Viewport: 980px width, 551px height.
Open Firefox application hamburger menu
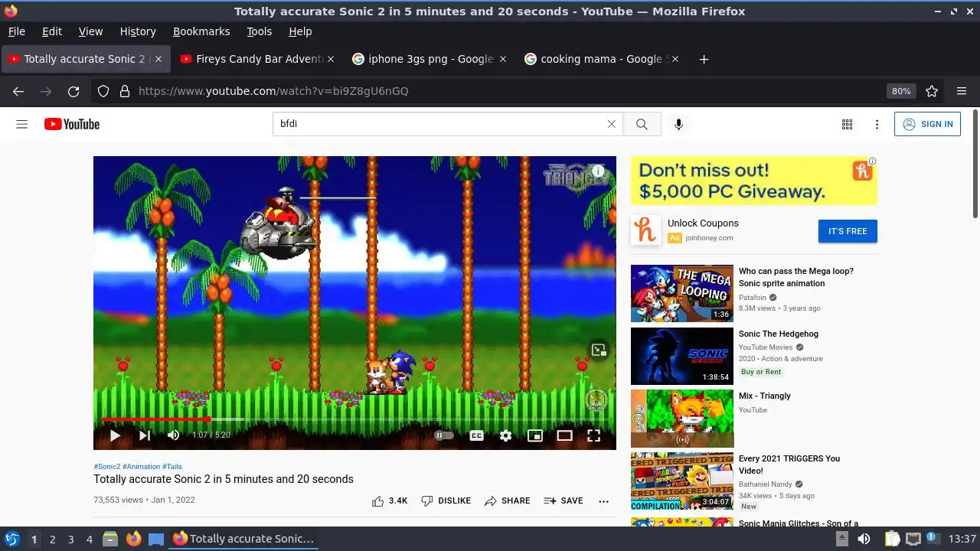tap(962, 91)
